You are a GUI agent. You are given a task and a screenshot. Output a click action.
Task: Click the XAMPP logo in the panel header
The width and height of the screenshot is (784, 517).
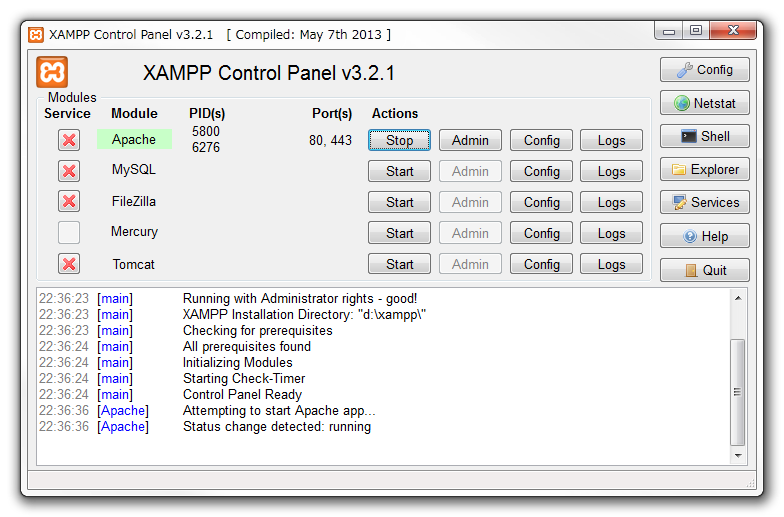tap(52, 72)
